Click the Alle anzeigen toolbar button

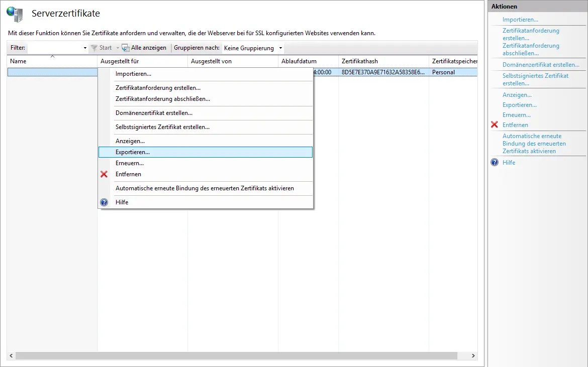pos(144,48)
